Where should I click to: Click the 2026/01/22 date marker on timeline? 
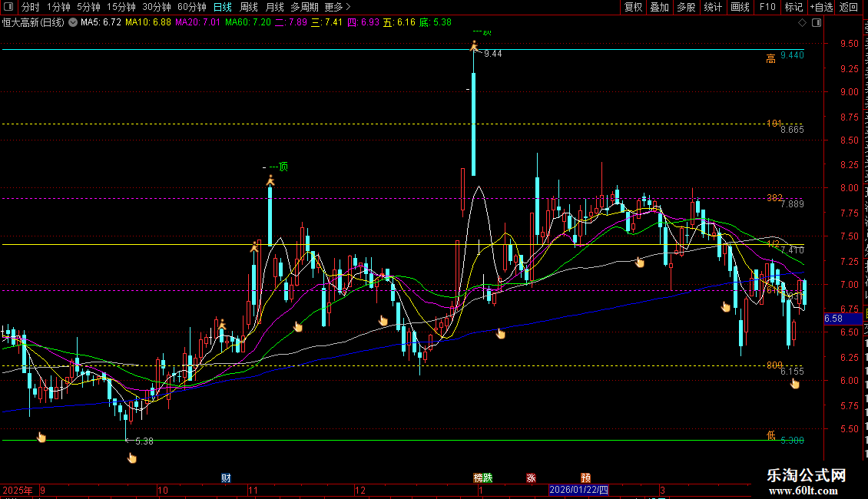tap(578, 490)
